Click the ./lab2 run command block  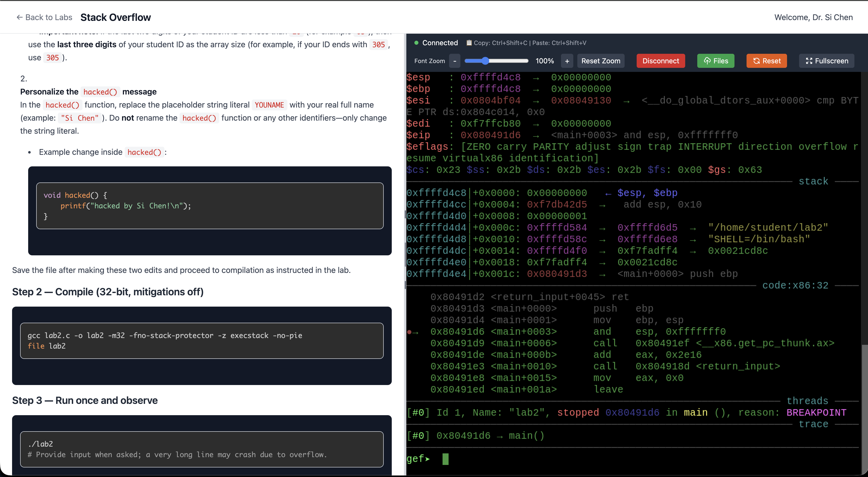(201, 449)
